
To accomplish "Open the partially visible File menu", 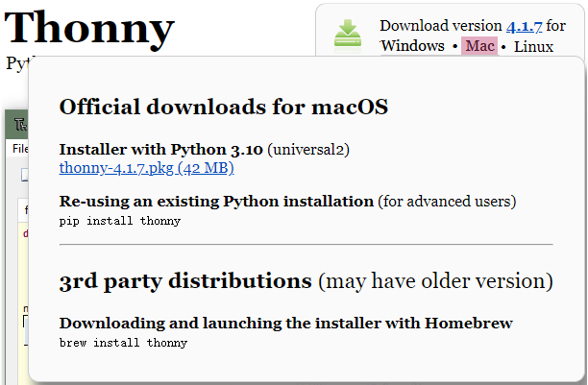I will (20, 149).
